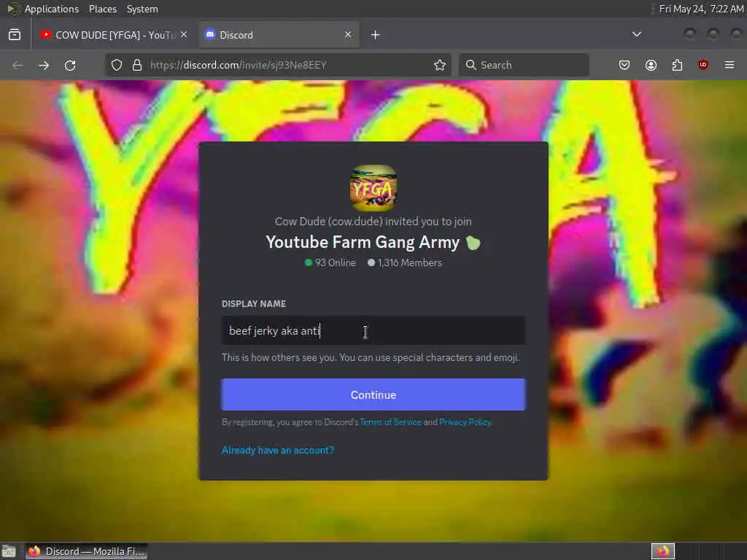Go back to previous page
747x560 pixels.
tap(18, 65)
